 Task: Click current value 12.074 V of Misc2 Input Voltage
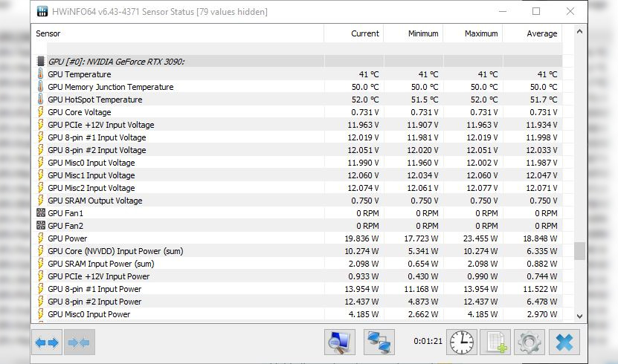363,188
